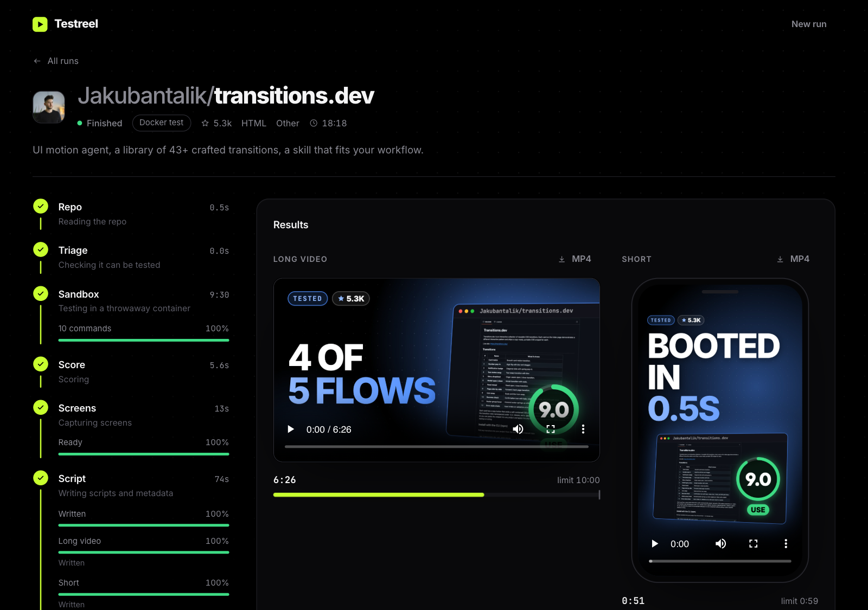
Task: Open the Jakubantalik owner link
Action: (x=143, y=96)
